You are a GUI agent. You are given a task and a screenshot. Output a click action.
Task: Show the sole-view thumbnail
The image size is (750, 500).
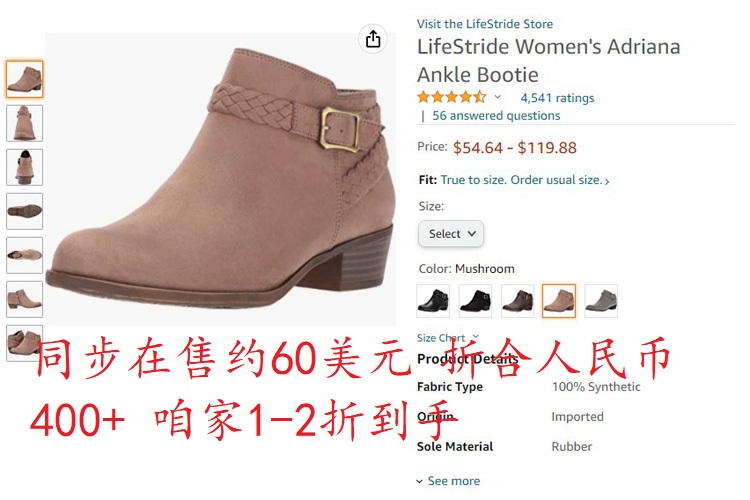point(24,211)
